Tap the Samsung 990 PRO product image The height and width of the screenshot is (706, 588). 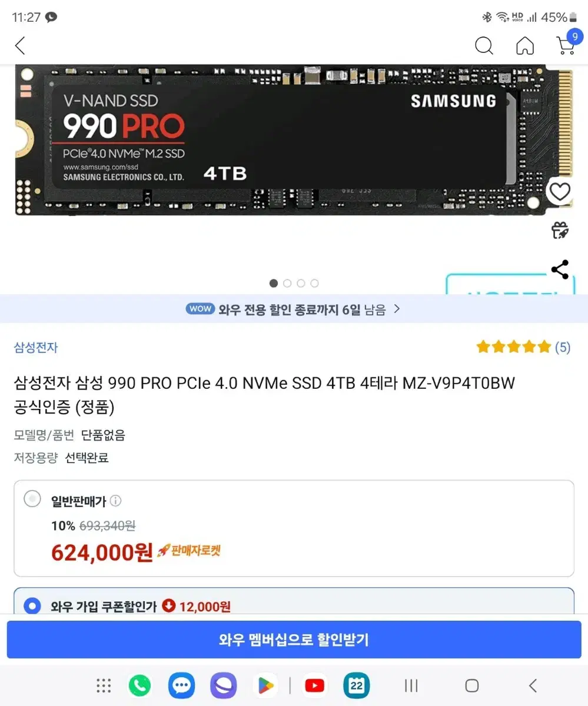pyautogui.click(x=294, y=140)
